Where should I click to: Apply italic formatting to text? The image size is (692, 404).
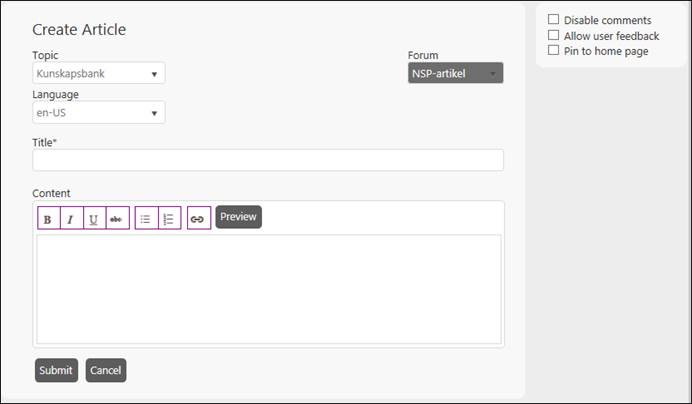[71, 219]
